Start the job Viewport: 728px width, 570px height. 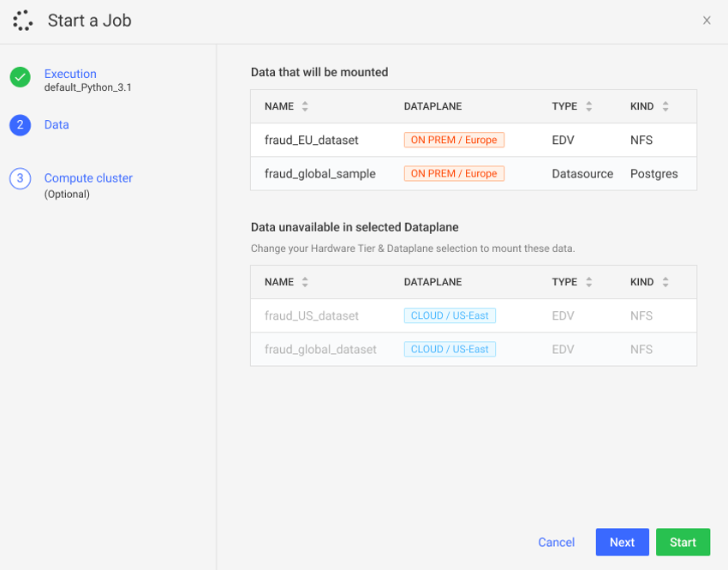683,543
